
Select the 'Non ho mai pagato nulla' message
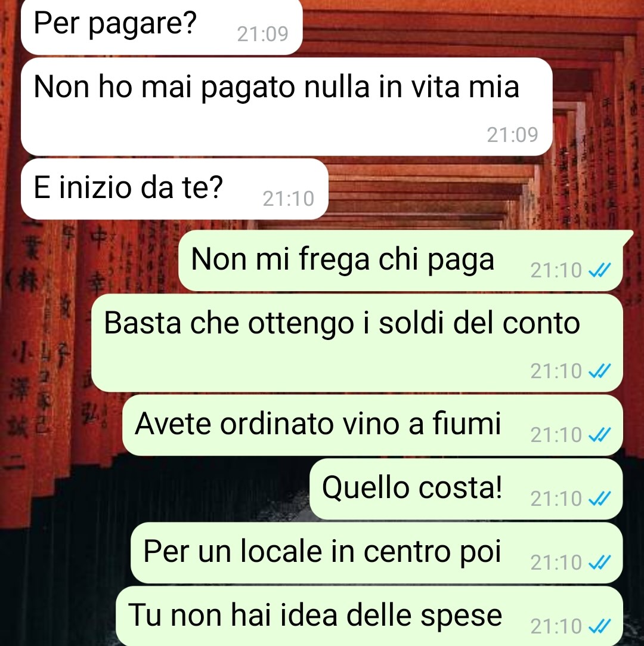point(287,107)
